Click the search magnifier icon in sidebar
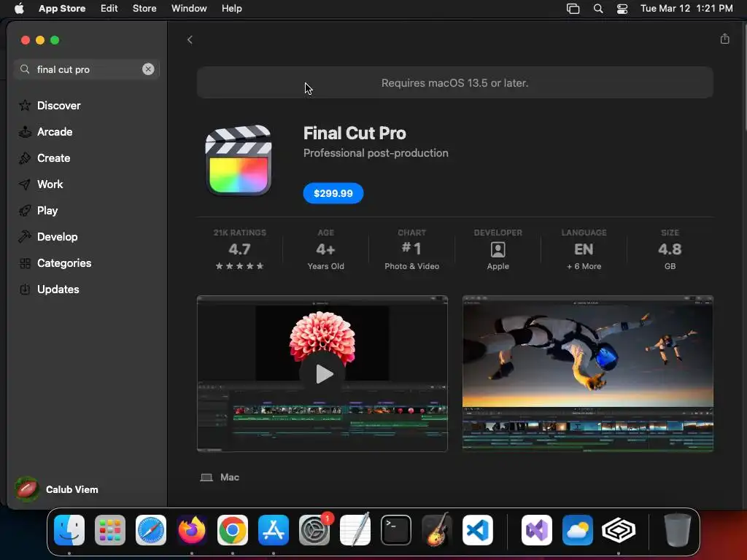This screenshot has width=747, height=560. pos(25,69)
